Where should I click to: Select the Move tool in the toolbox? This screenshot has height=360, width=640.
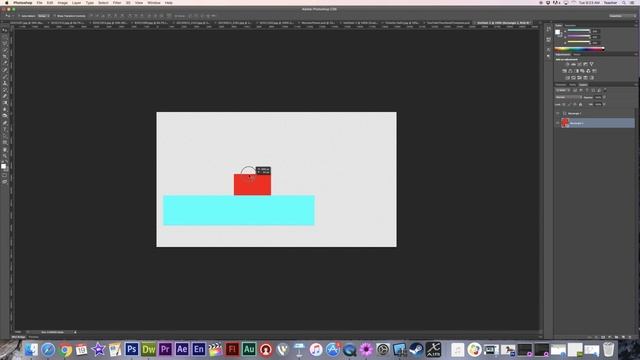[5, 30]
